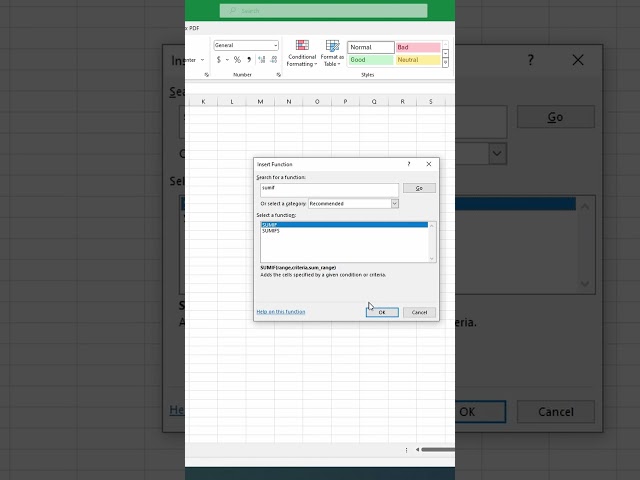Confirm the dialog with OK
The image size is (640, 480).
click(x=382, y=312)
